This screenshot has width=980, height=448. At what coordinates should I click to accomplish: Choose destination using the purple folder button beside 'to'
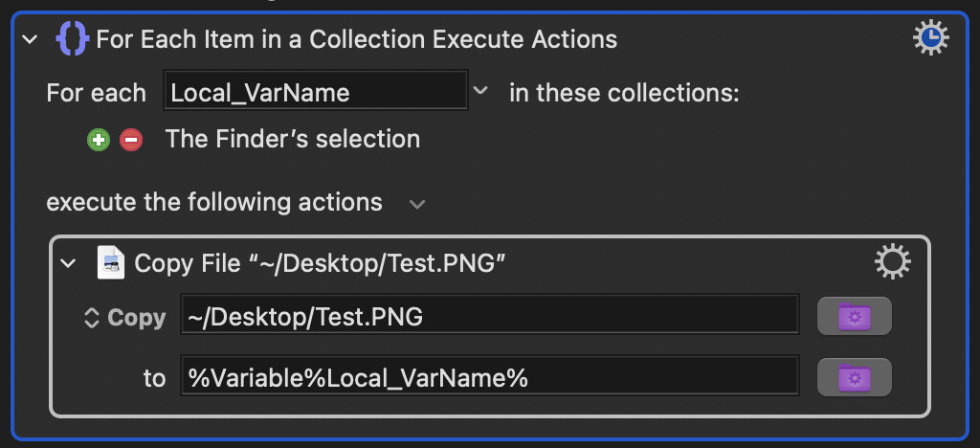point(855,377)
